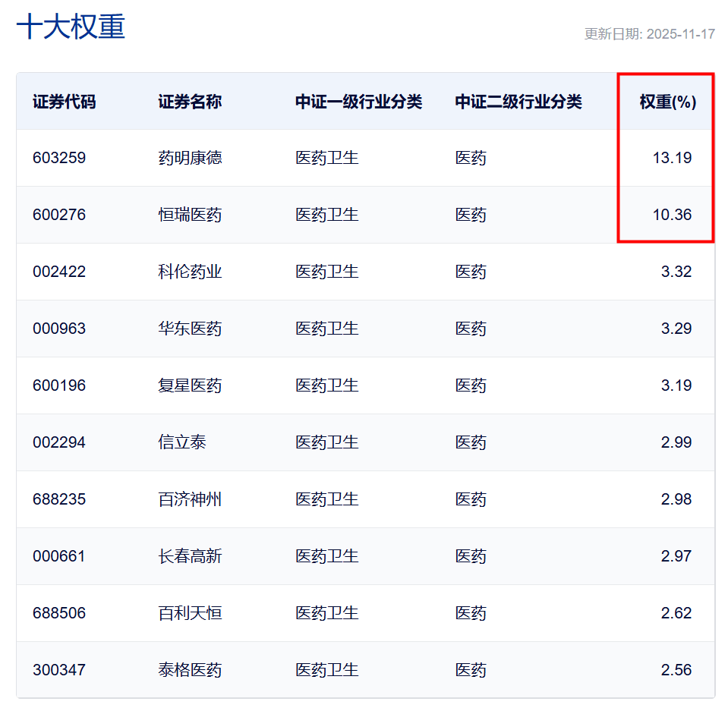This screenshot has width=728, height=711.
Task: Click second-level 医药 in the 复星医药 row
Action: 471,385
